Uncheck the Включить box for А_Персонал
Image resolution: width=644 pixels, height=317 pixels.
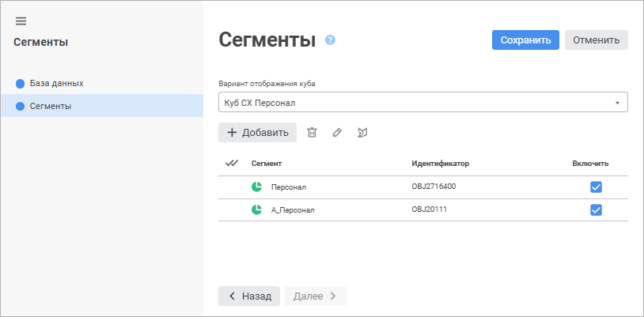[x=597, y=210]
